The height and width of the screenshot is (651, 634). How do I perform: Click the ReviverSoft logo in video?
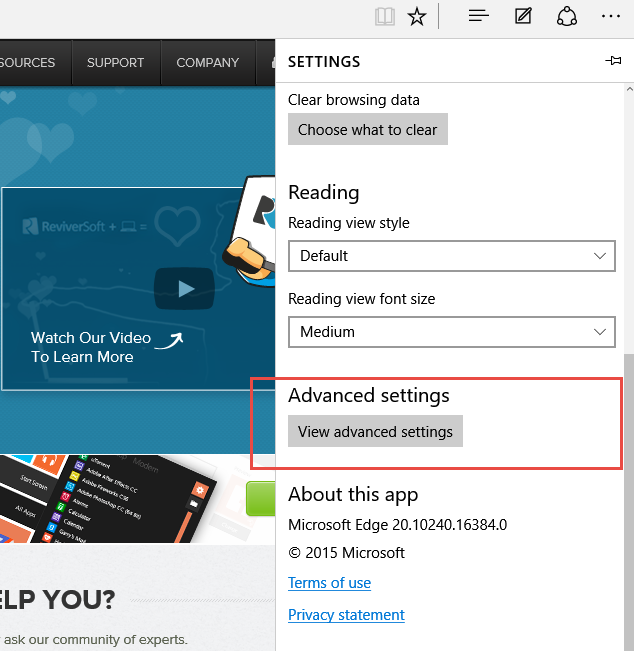click(65, 226)
